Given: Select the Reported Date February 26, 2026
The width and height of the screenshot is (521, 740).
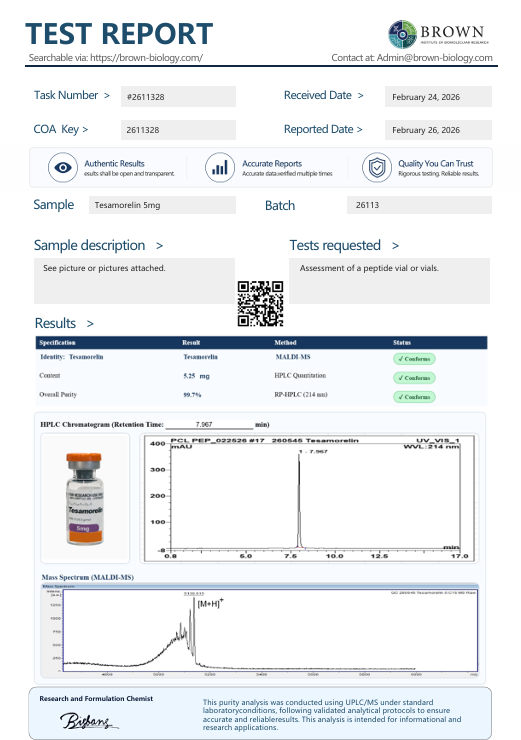Looking at the screenshot, I should click(438, 130).
